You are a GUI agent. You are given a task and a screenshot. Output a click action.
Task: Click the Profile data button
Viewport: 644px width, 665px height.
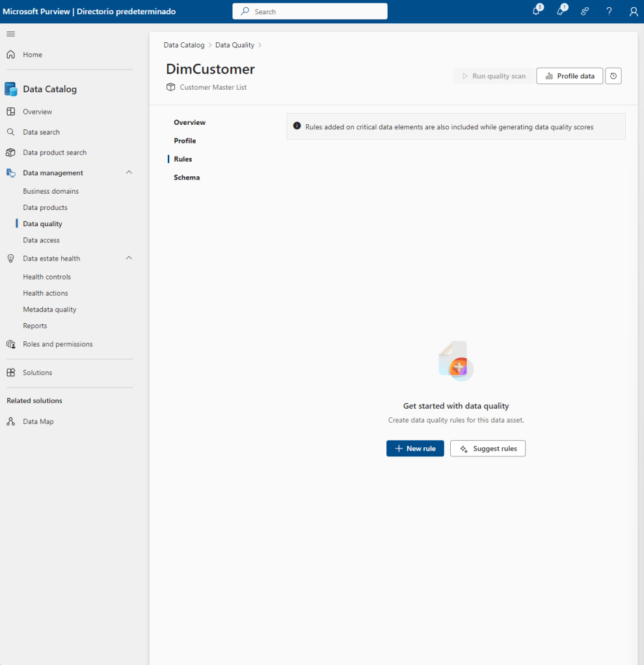pos(569,76)
